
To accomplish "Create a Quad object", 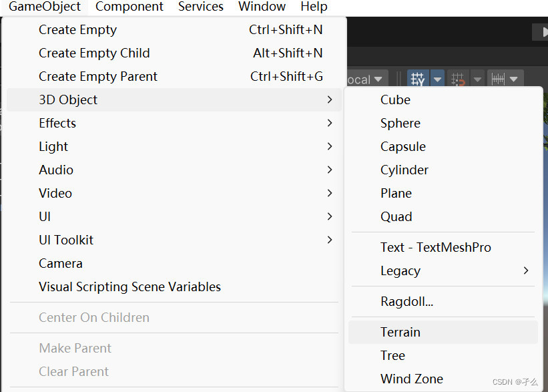I will [x=443, y=217].
